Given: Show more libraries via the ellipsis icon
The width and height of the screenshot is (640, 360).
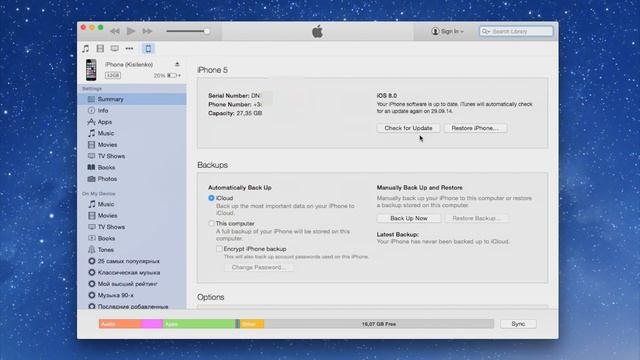Looking at the screenshot, I should tap(129, 49).
